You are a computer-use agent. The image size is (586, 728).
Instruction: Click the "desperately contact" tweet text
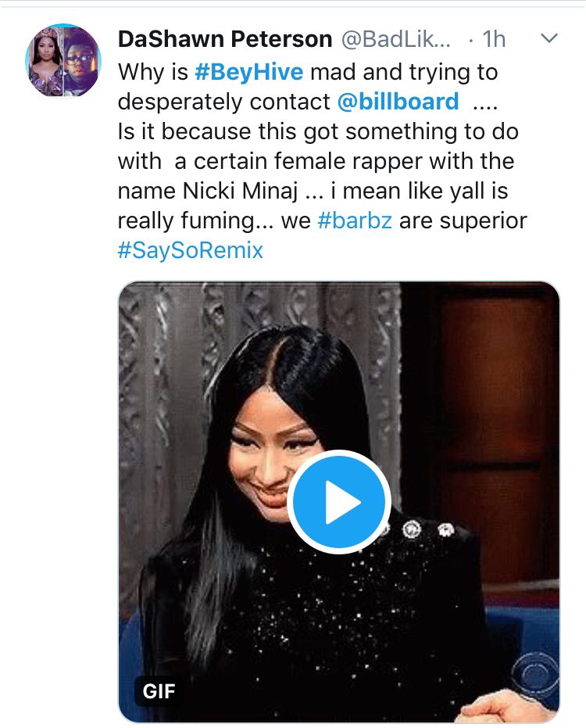pos(224,102)
